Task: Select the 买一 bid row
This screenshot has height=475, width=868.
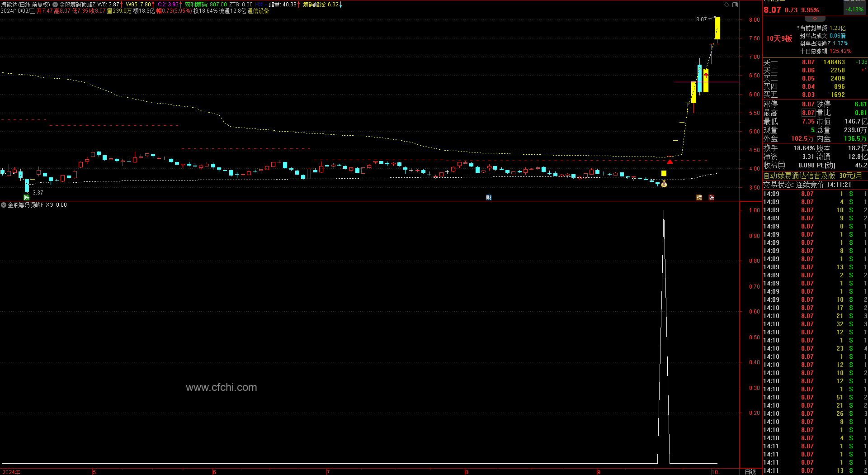Action: [815, 62]
